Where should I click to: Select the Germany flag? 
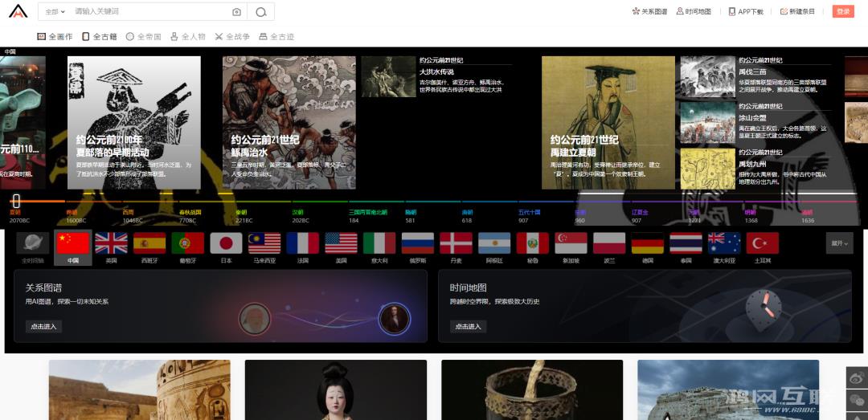(648, 243)
